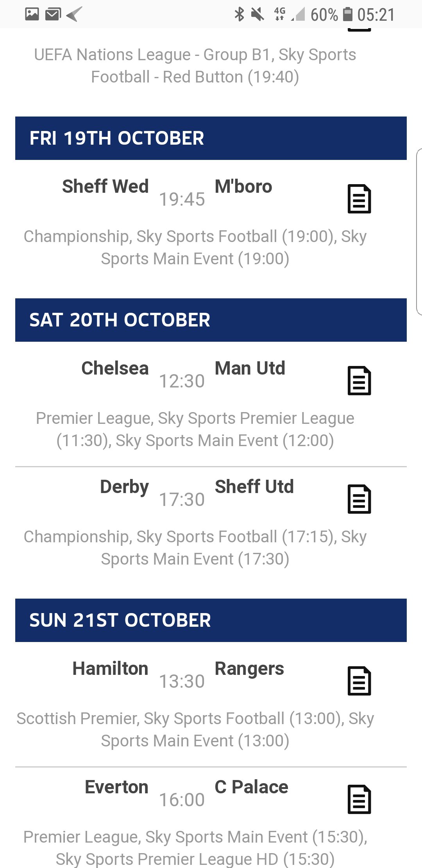
Task: Open details icon for Hamilton v Rangers
Action: point(359,681)
